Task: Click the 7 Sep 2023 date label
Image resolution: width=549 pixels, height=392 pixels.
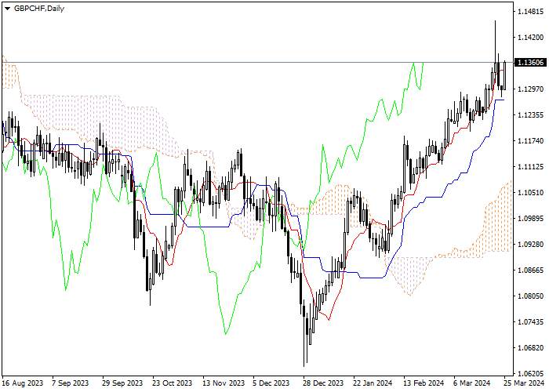Action: point(71,383)
